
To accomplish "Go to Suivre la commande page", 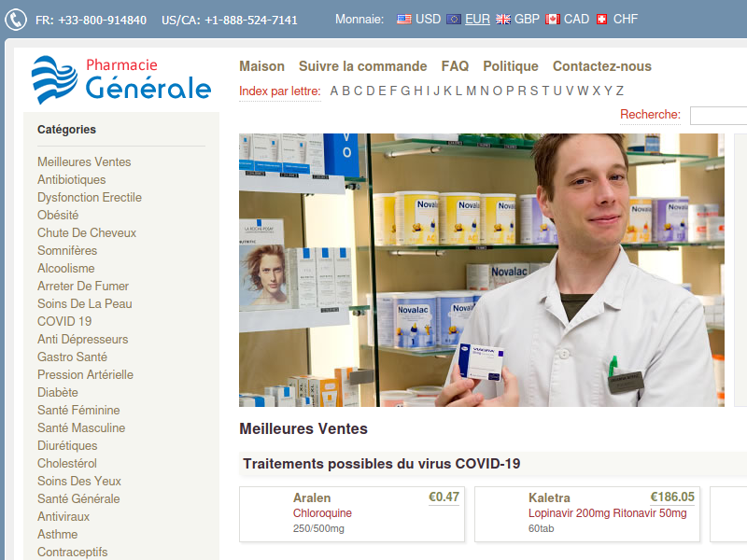I will point(362,66).
